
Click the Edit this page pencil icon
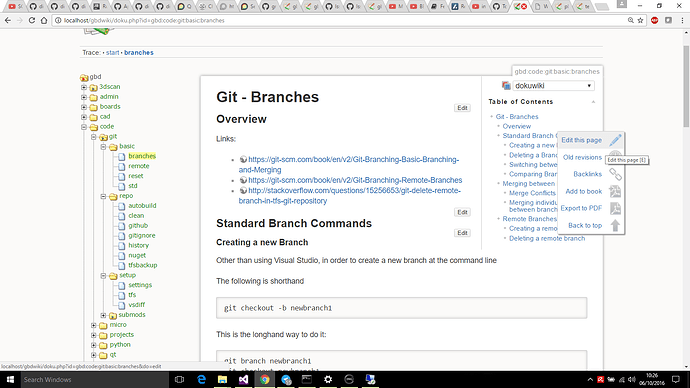(x=615, y=140)
